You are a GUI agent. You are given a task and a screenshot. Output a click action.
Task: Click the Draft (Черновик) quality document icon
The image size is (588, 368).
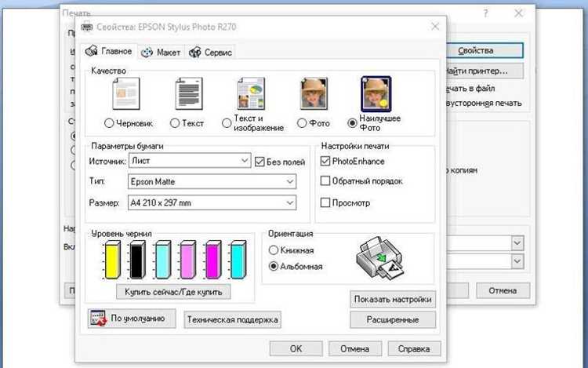126,93
